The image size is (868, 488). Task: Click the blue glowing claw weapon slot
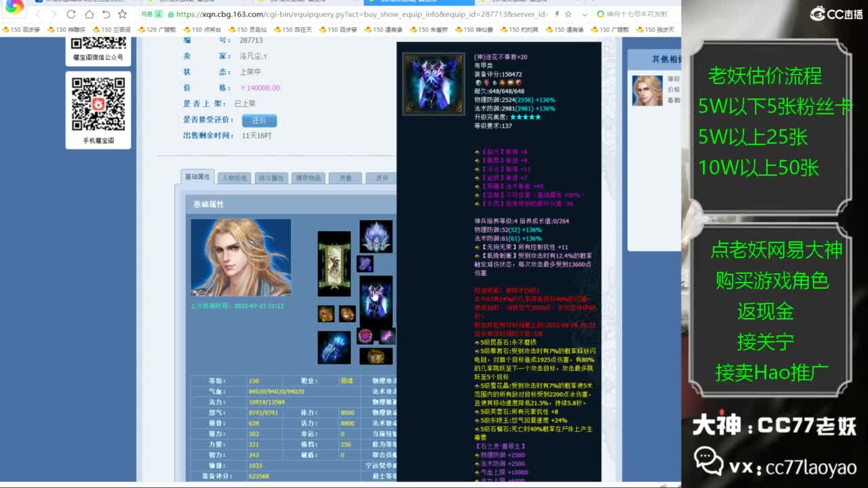click(334, 348)
